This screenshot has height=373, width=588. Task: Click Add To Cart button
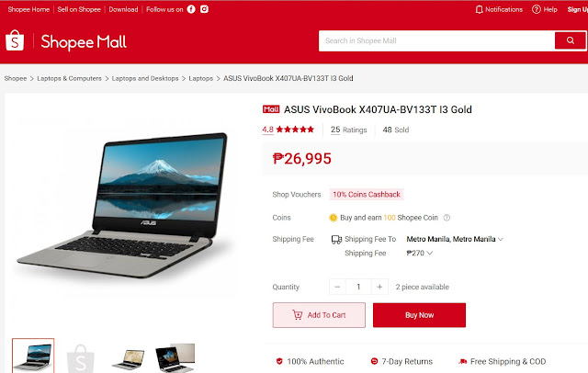(x=319, y=315)
